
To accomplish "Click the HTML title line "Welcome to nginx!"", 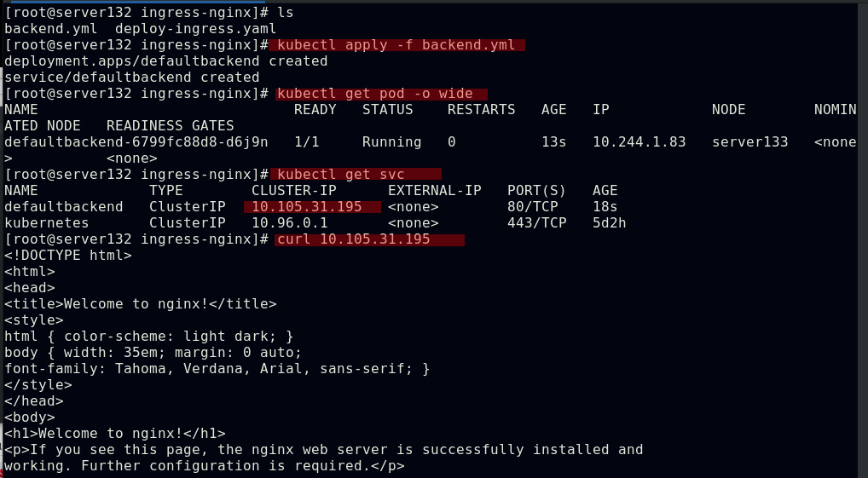I will click(x=140, y=304).
